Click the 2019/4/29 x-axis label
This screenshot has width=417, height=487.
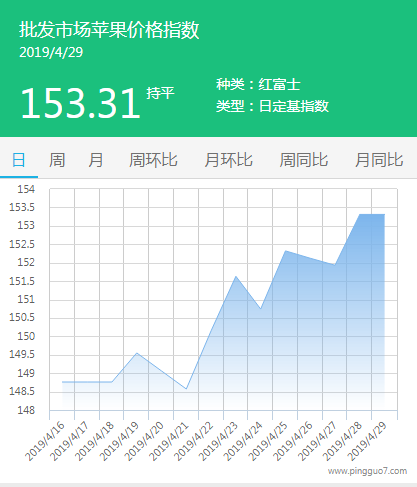coord(367,441)
